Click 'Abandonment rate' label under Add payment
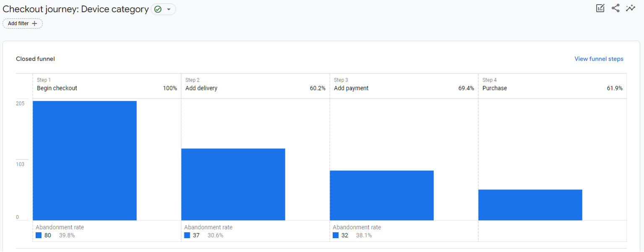This screenshot has width=644, height=252. (x=357, y=227)
